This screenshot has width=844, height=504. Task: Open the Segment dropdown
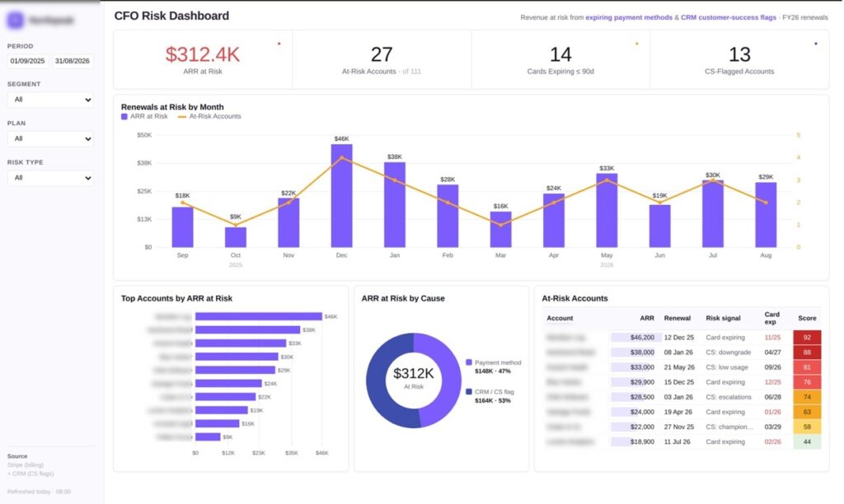tap(50, 100)
